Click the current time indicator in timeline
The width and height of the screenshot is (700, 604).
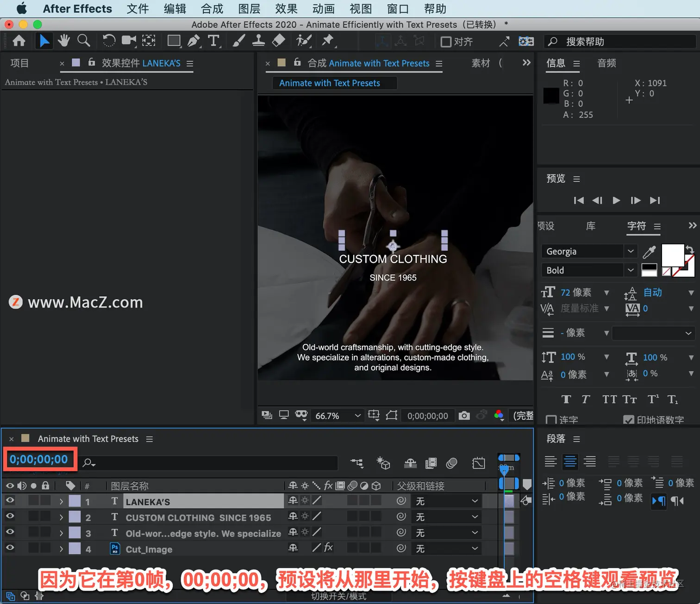tap(504, 470)
